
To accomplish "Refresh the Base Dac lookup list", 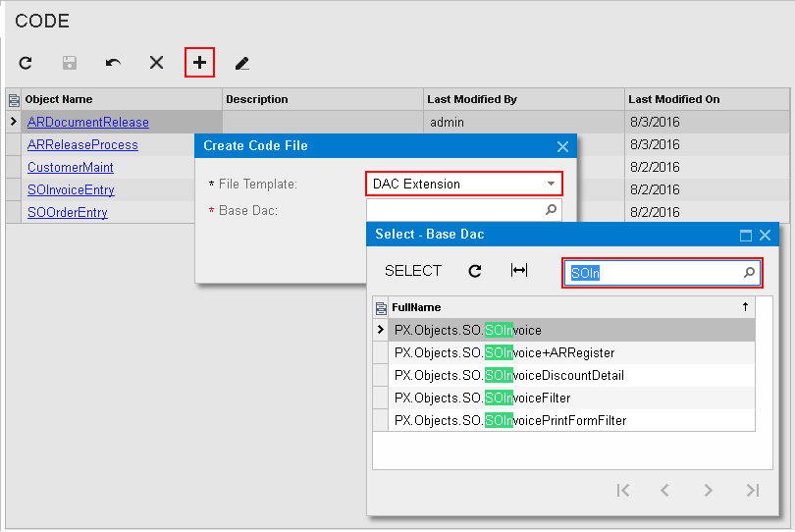I will (x=475, y=271).
